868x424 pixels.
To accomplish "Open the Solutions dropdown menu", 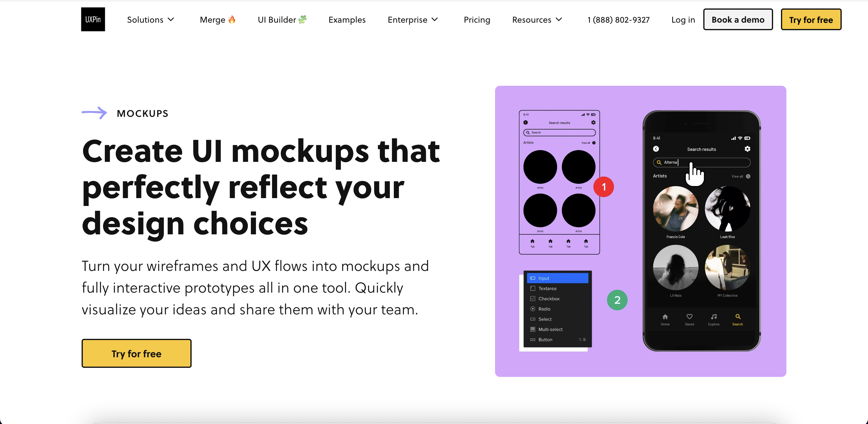I will tap(150, 20).
